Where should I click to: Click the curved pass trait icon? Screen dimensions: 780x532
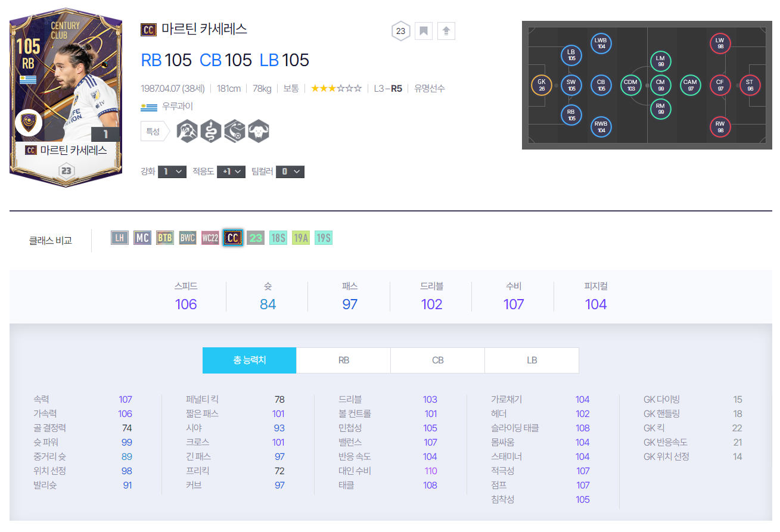tap(235, 131)
